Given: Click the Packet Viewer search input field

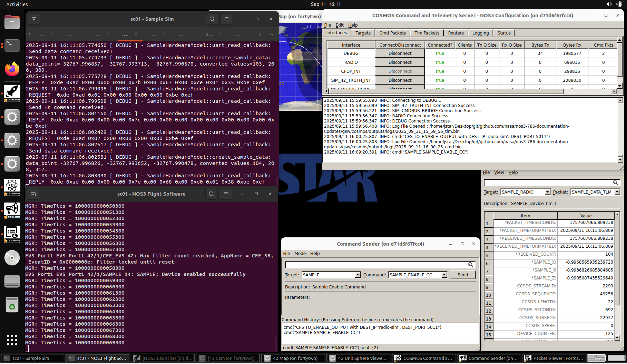Looking at the screenshot, I should coord(548,183).
